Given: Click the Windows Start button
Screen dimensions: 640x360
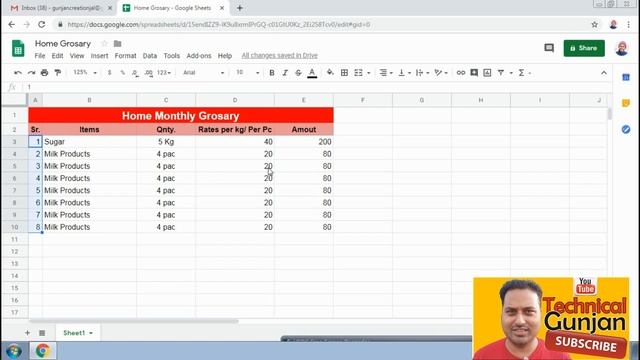Looking at the screenshot, I should [13, 351].
